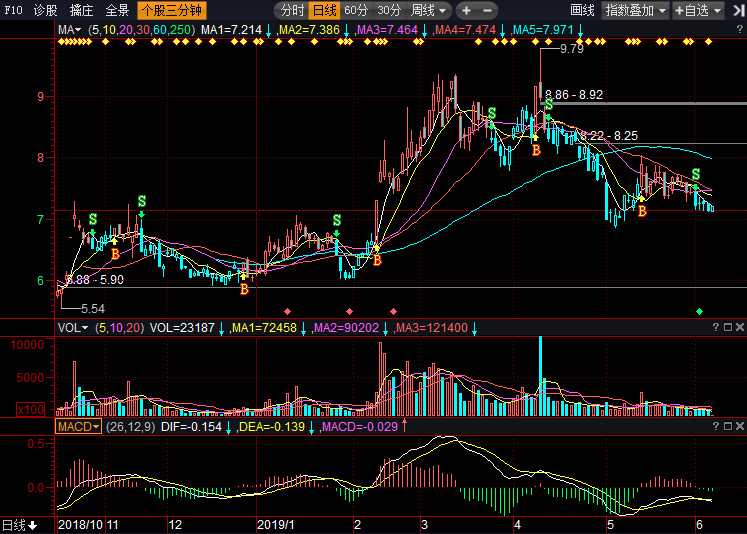Open the 擒庄 tool
Viewport: 747px width, 534px height.
tap(81, 10)
